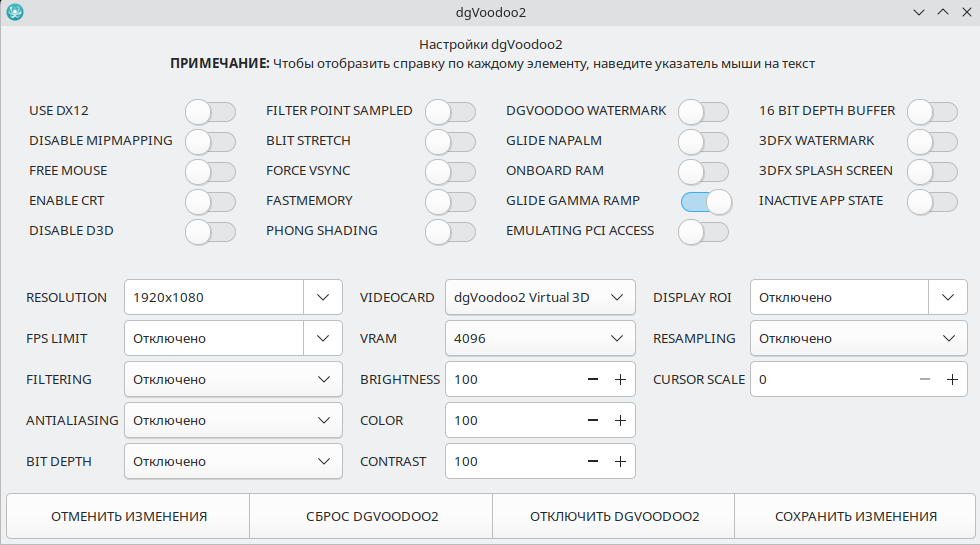This screenshot has width=980, height=545.
Task: Maximize window using title bar up-chevron
Action: [x=942, y=12]
